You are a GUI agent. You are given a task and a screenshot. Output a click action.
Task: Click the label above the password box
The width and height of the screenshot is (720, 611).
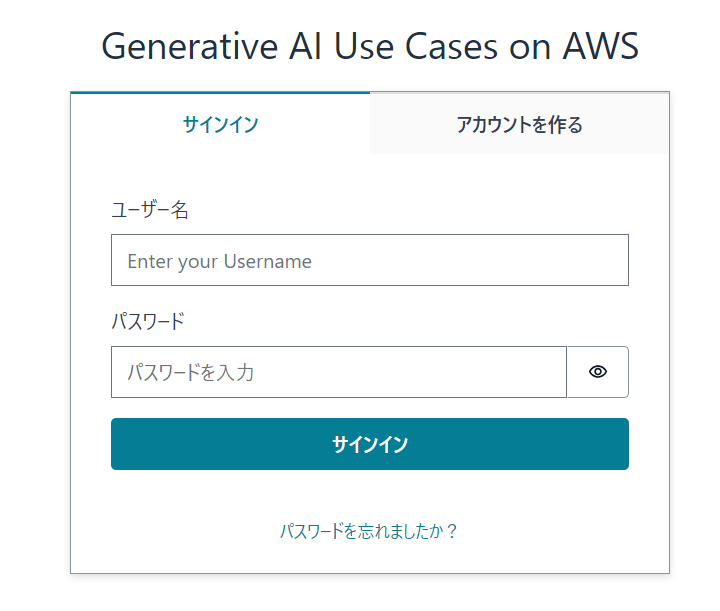pos(148,321)
